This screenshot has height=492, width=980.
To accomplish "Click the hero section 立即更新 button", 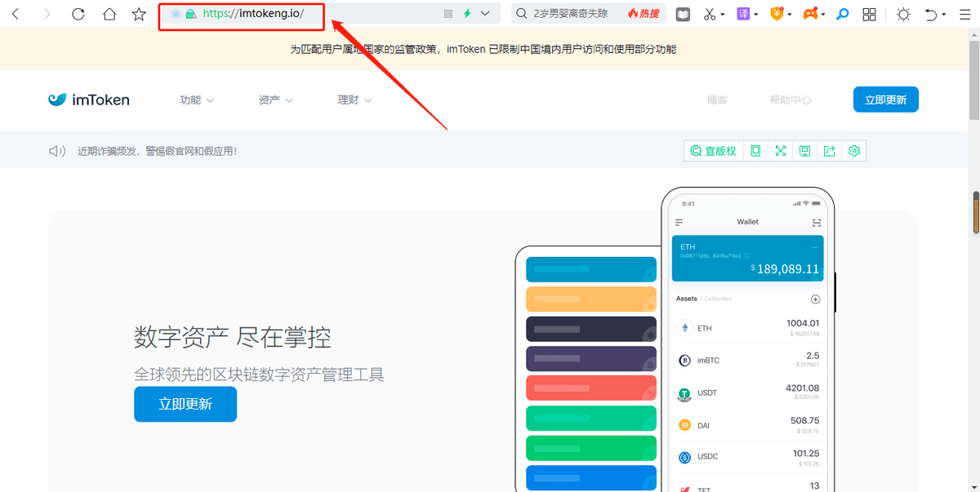I will point(185,404).
